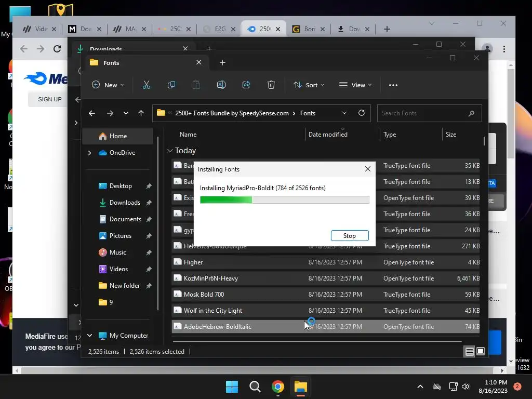532x399 pixels.
Task: Close the Installing Fonts dialog
Action: [x=368, y=169]
